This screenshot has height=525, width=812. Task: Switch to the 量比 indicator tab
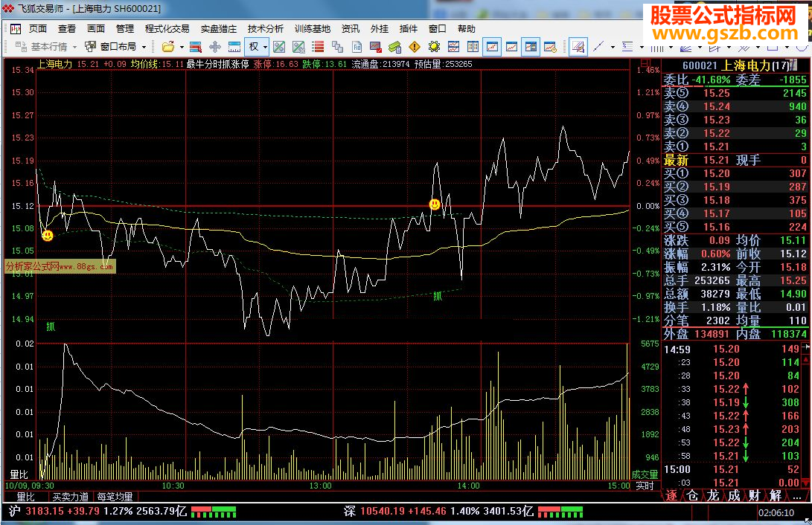25,497
